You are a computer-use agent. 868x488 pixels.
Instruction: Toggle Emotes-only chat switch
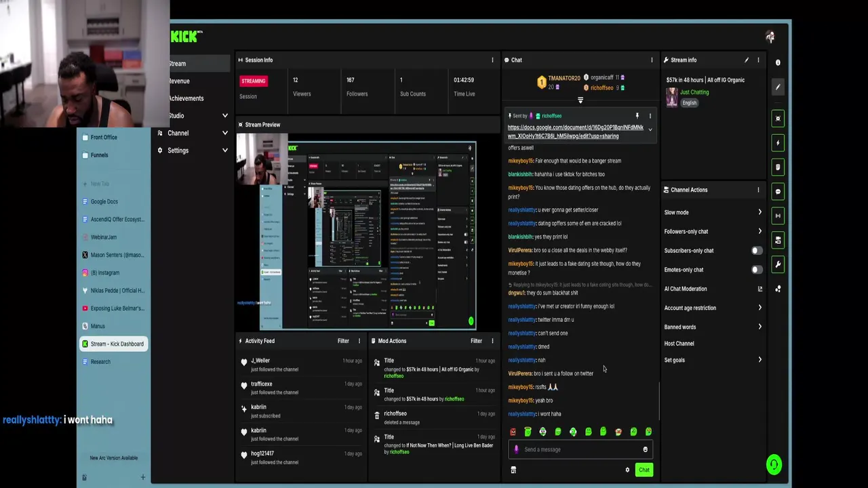757,270
